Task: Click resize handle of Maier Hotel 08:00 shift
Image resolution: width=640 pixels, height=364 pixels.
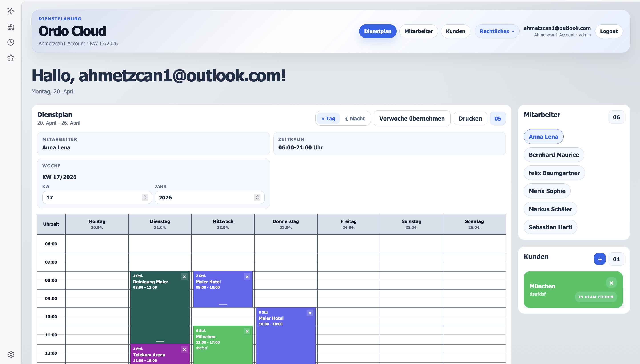Action: point(223,305)
